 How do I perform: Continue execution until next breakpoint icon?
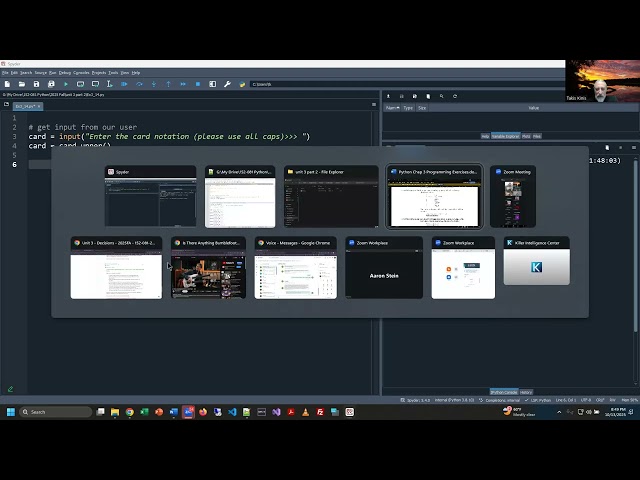tap(183, 84)
